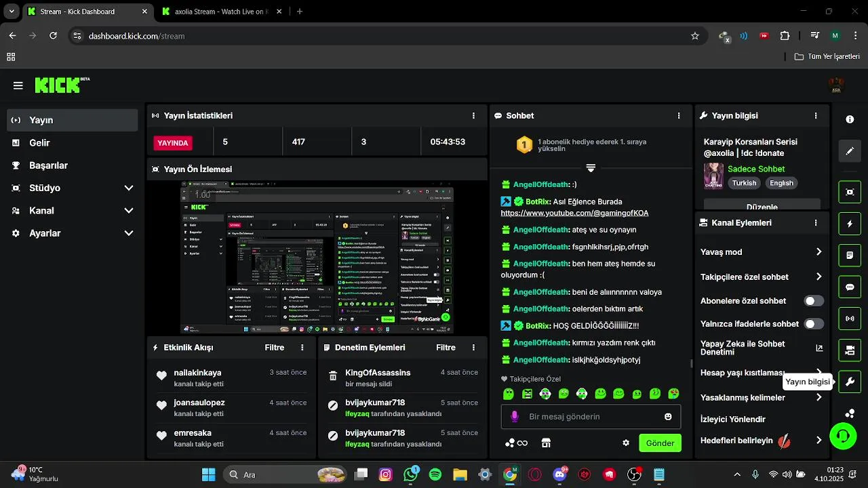Viewport: 868px width, 488px height.
Task: Toggle Abonelere özel sohbet switch
Action: [814, 301]
